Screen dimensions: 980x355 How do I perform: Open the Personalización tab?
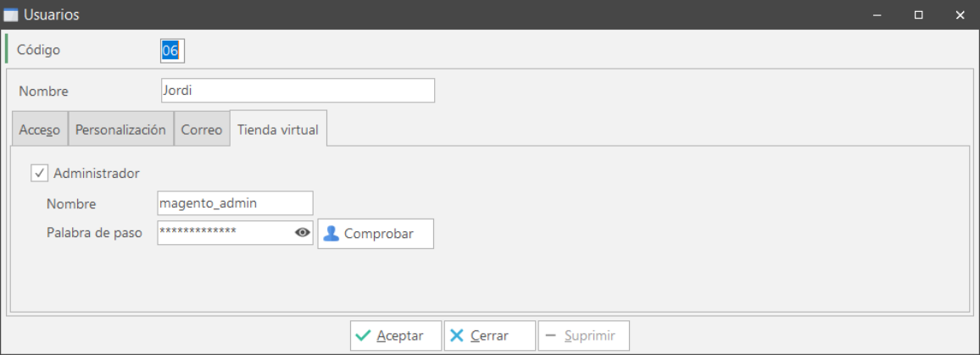120,130
